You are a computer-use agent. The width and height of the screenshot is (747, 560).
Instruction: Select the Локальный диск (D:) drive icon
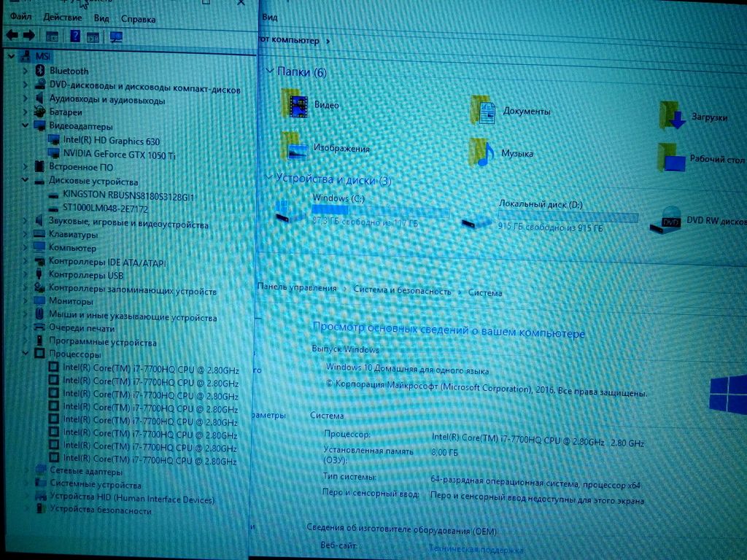coord(477,220)
